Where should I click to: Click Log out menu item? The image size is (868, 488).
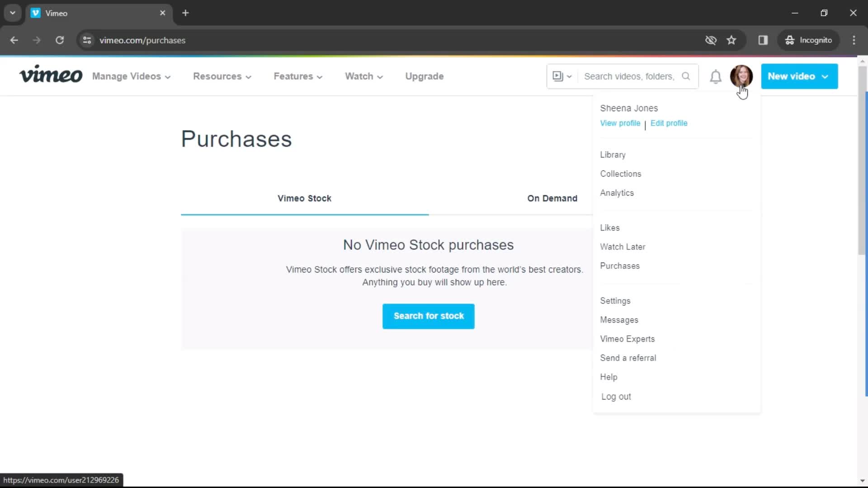(x=617, y=396)
